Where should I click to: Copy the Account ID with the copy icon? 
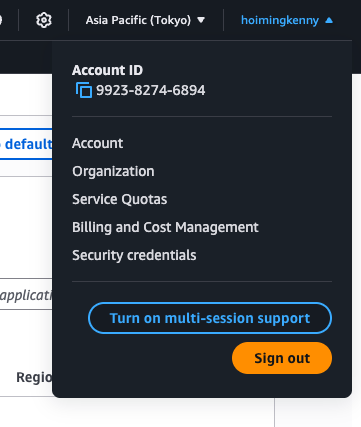click(x=84, y=90)
